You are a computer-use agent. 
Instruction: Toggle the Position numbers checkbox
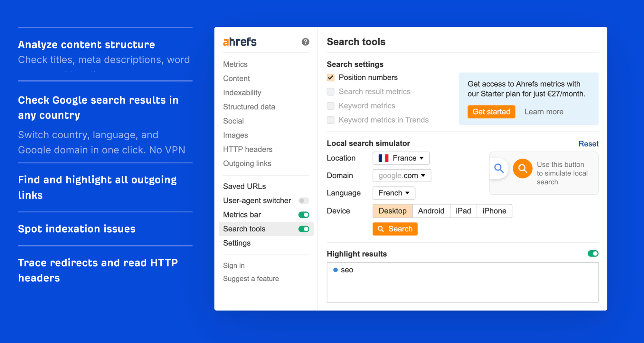point(330,78)
